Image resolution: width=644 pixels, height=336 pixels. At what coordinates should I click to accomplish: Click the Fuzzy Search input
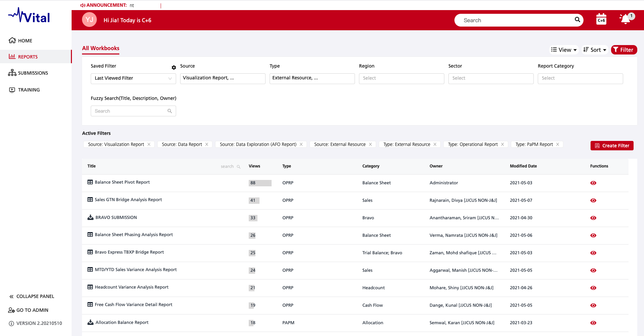133,111
